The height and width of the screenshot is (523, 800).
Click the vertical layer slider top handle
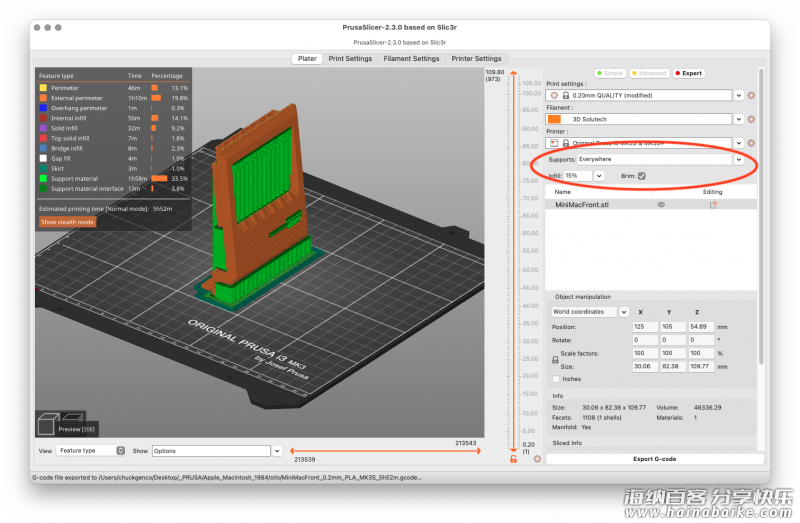click(513, 74)
